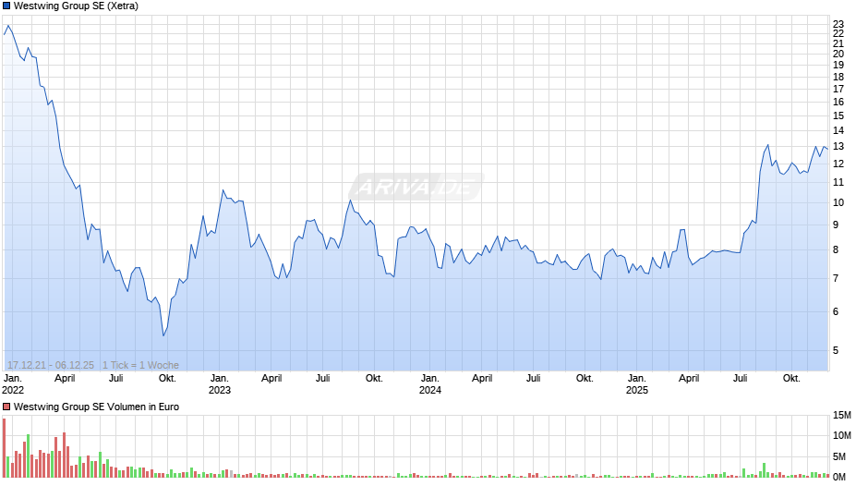The height and width of the screenshot is (486, 868).
Task: Click the price axis label 8
Action: coord(836,249)
